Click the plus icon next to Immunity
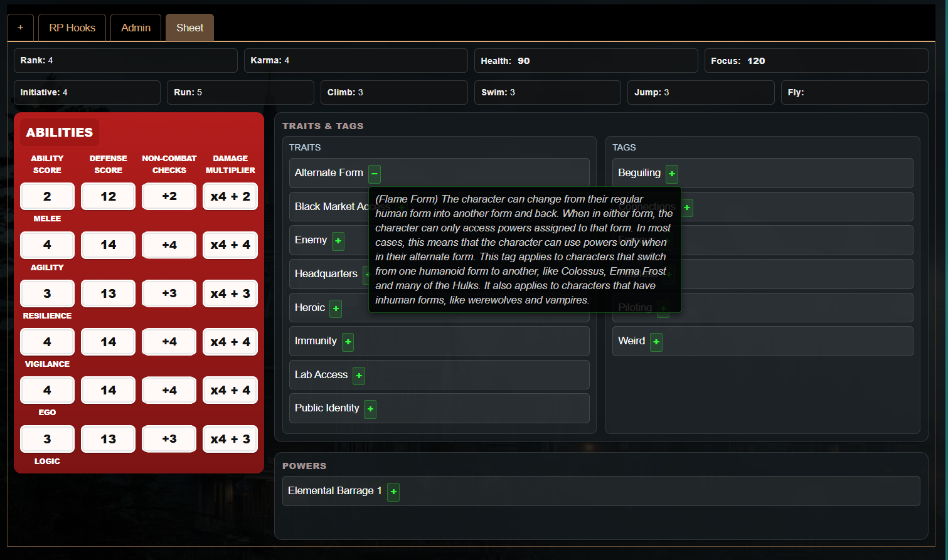 coord(348,342)
